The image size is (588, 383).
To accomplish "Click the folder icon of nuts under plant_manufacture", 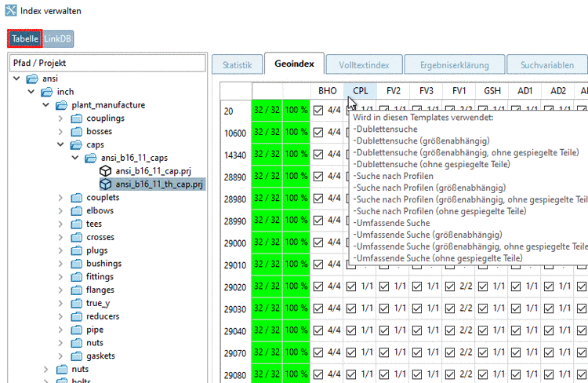I will pyautogui.click(x=77, y=343).
